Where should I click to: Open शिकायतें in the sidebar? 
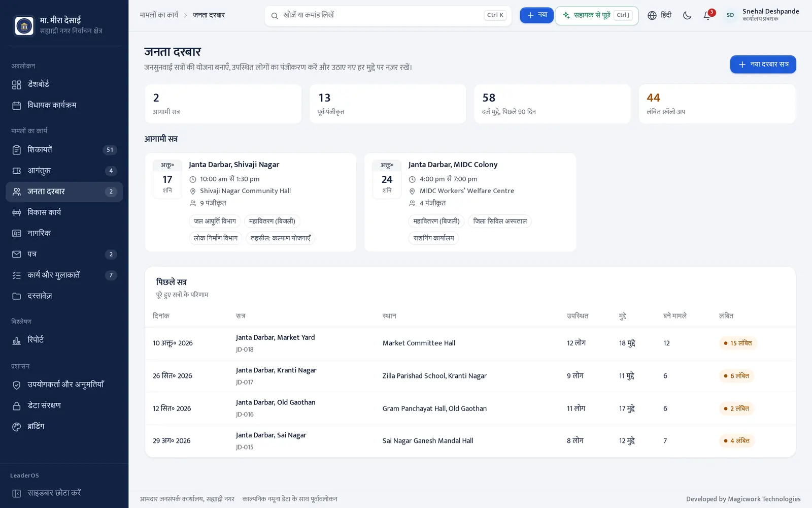[x=64, y=150]
